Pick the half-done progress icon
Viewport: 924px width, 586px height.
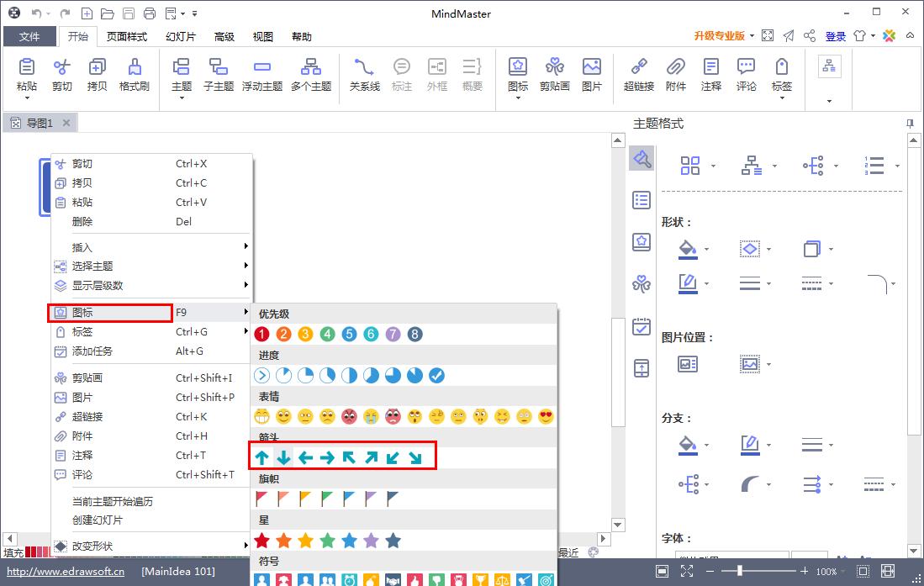tap(349, 376)
